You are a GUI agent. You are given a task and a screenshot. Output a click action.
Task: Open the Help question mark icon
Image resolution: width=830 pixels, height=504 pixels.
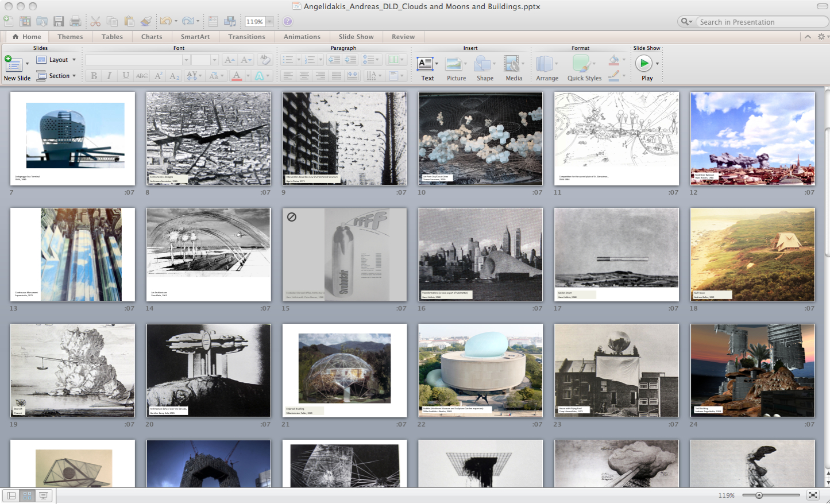[288, 22]
